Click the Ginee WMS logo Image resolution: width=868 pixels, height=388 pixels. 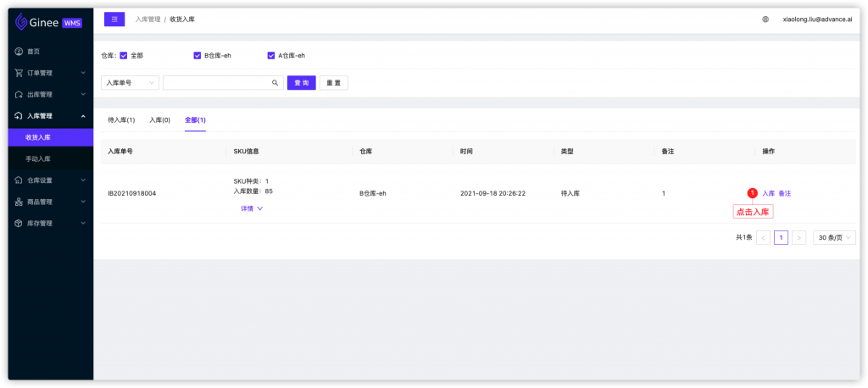point(48,21)
